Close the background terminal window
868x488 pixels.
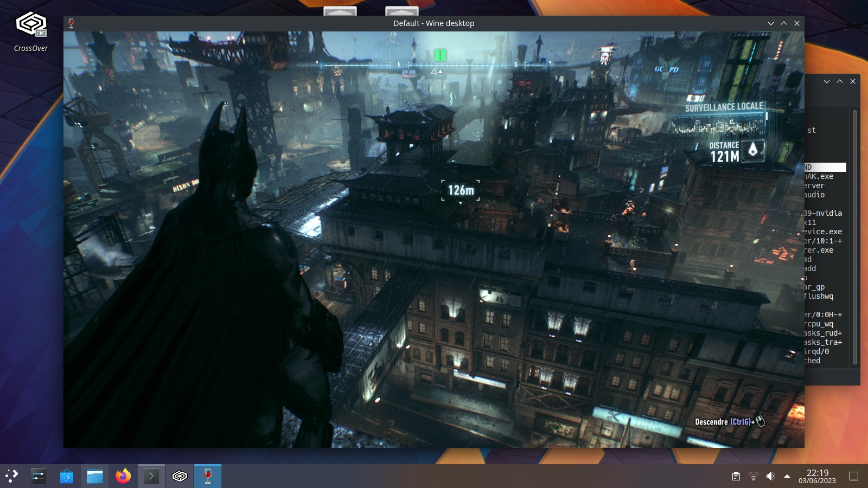853,81
